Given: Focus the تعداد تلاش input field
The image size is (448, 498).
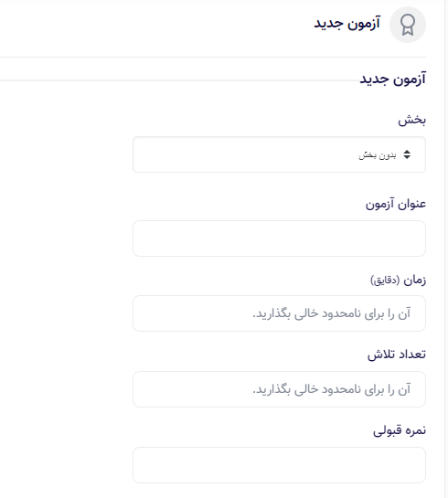Looking at the screenshot, I should (279, 389).
